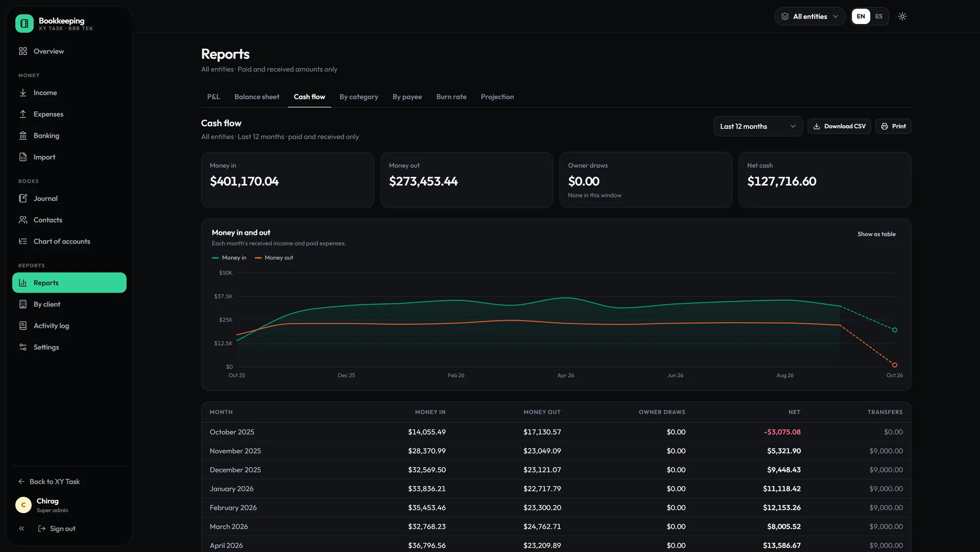The image size is (980, 552).
Task: Switch to the Balance sheet tab
Action: 257,97
